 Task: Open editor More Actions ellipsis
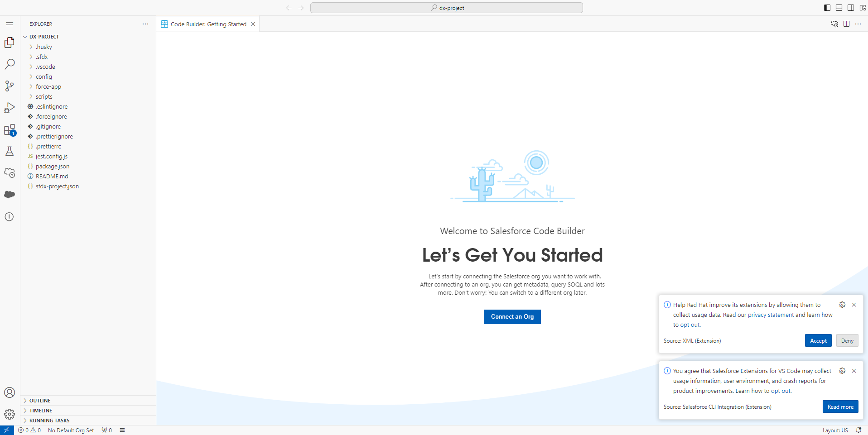coord(858,24)
